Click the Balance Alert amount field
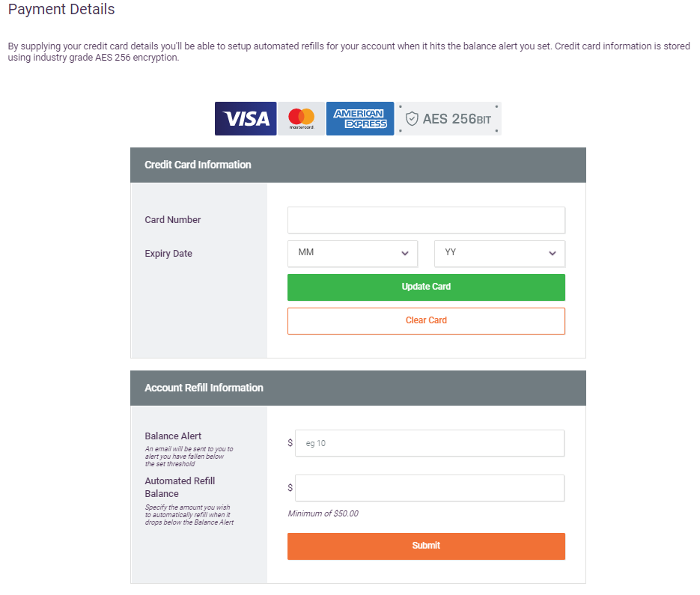 tap(430, 443)
